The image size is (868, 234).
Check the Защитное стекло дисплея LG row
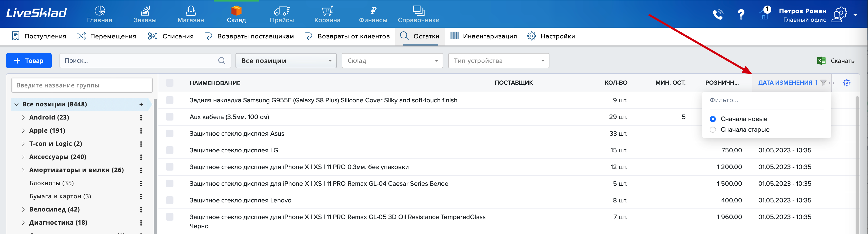169,150
